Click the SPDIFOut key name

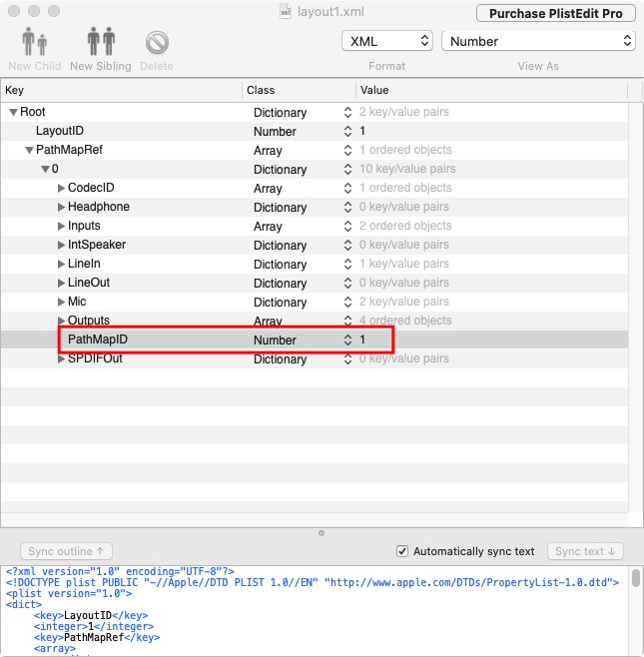tap(95, 358)
